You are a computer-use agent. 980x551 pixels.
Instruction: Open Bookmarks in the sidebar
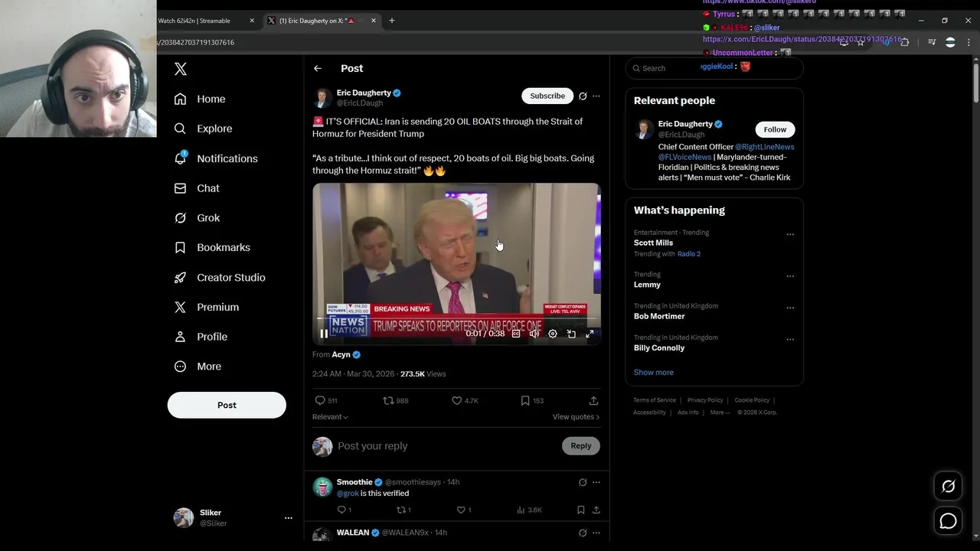212,248
